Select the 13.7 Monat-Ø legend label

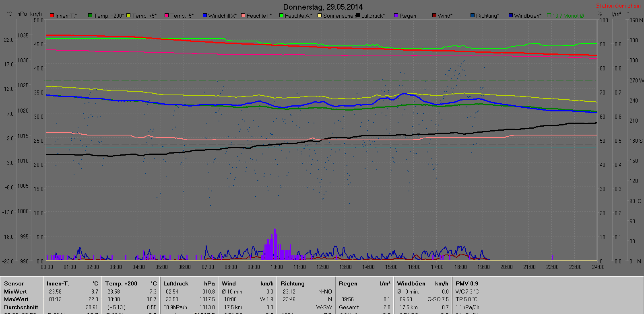pyautogui.click(x=568, y=16)
